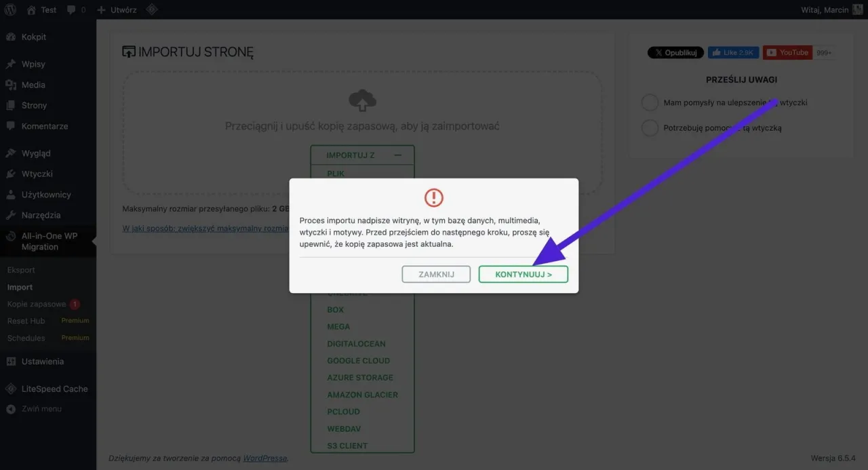Click the ZAMKNIJ button
868x470 pixels.
click(x=436, y=274)
